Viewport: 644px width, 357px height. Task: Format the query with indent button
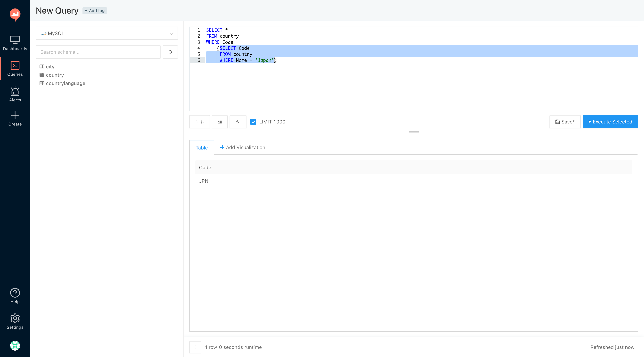point(220,122)
